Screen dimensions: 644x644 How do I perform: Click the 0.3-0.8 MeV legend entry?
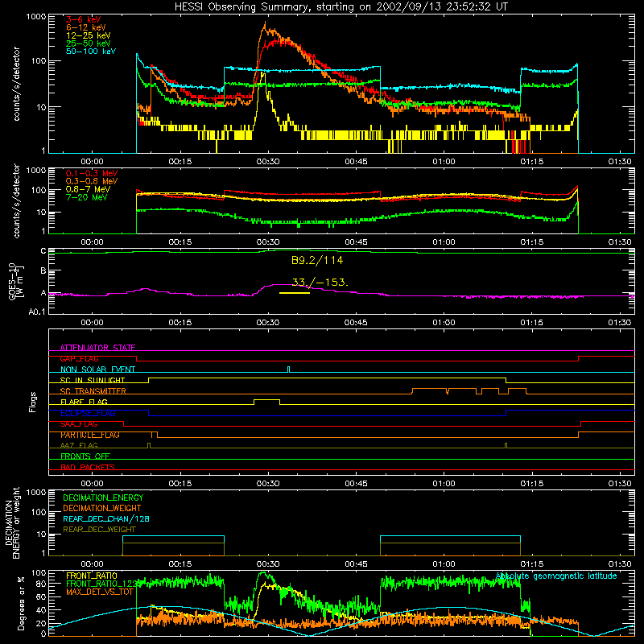[92, 181]
